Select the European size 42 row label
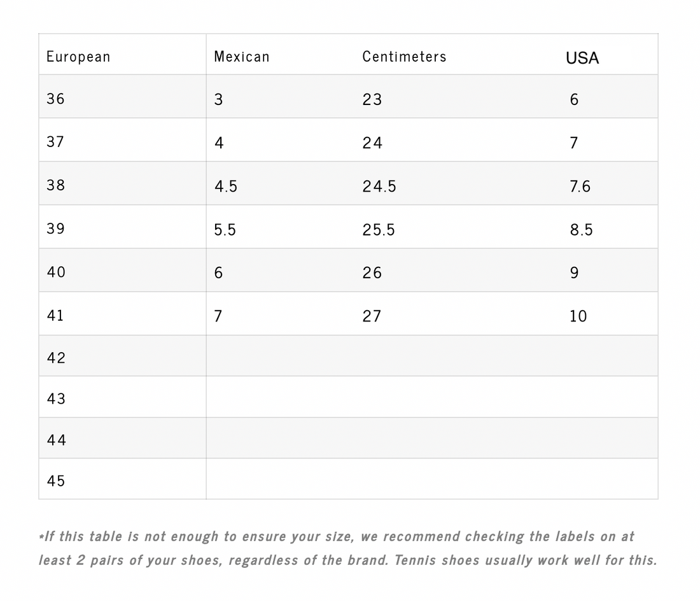700x601 pixels. coord(56,358)
